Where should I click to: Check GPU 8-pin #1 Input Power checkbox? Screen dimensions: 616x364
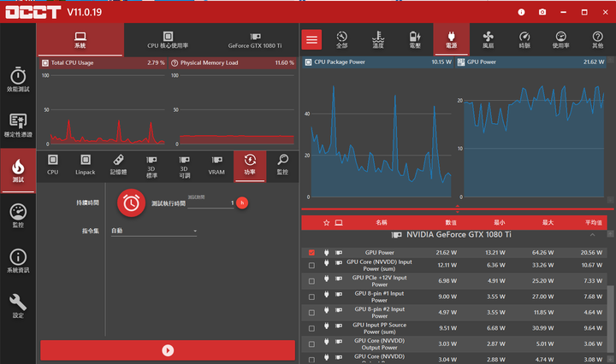click(x=311, y=297)
